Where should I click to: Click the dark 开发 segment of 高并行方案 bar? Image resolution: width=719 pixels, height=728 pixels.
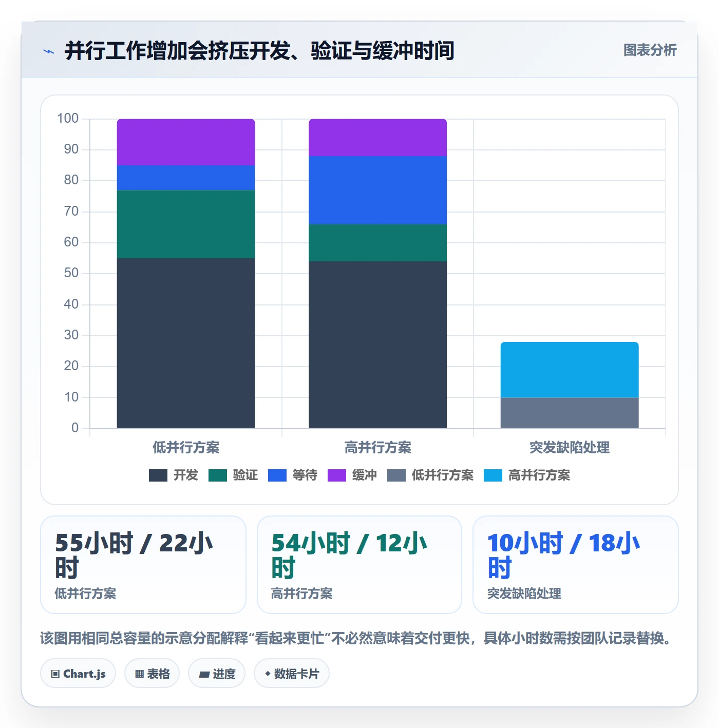click(x=377, y=344)
